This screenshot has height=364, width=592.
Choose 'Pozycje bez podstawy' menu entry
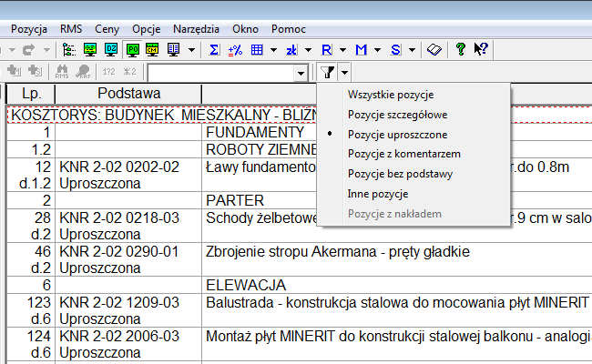pyautogui.click(x=399, y=174)
